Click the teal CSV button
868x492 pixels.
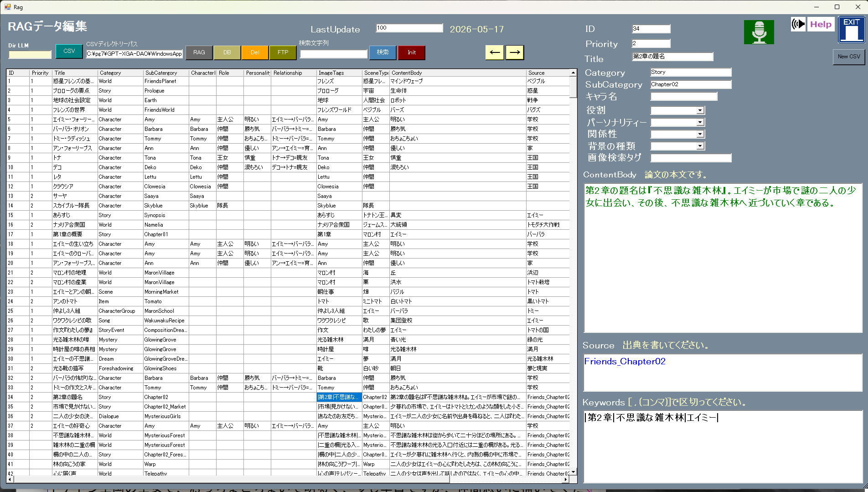69,51
